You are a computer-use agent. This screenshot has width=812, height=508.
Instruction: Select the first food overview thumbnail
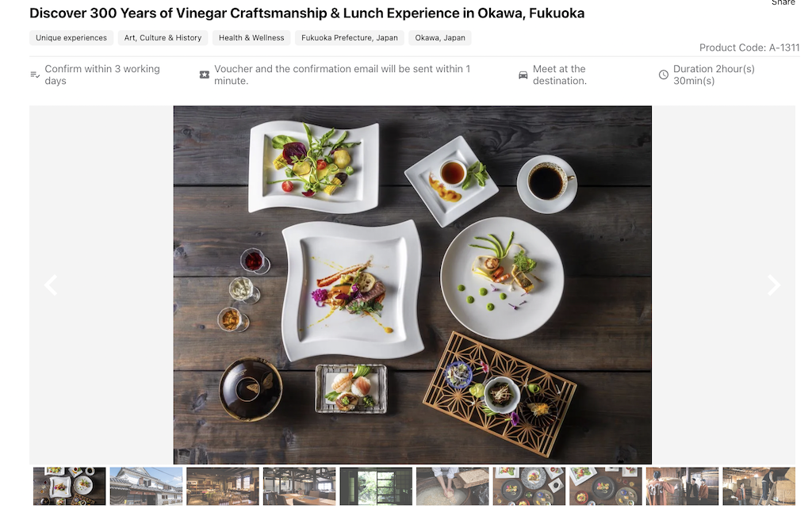click(x=70, y=487)
